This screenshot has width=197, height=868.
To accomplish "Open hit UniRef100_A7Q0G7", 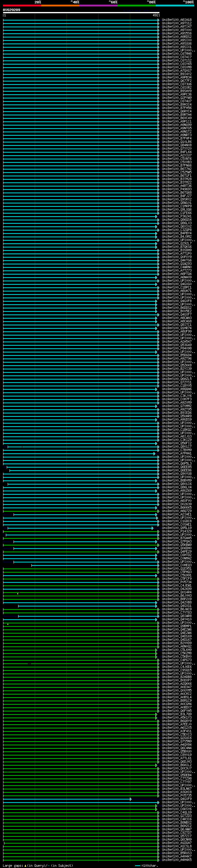I will click(x=177, y=71).
